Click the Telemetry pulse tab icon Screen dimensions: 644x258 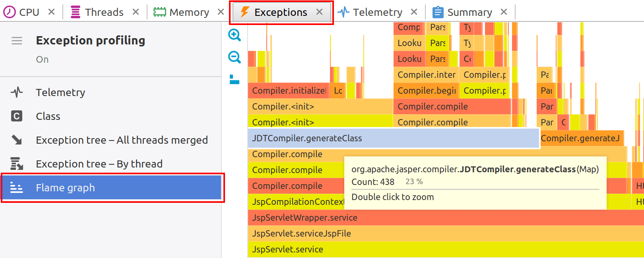[343, 12]
